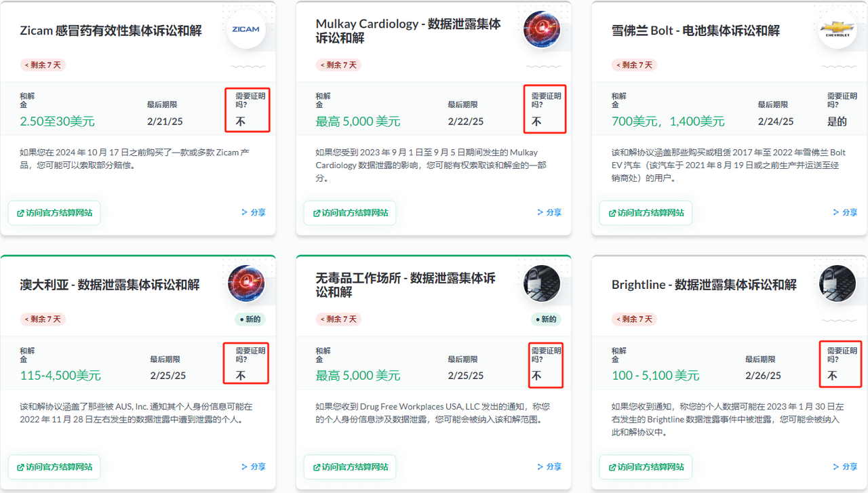Share the 澳大利亚 data breach settlement

click(x=254, y=467)
